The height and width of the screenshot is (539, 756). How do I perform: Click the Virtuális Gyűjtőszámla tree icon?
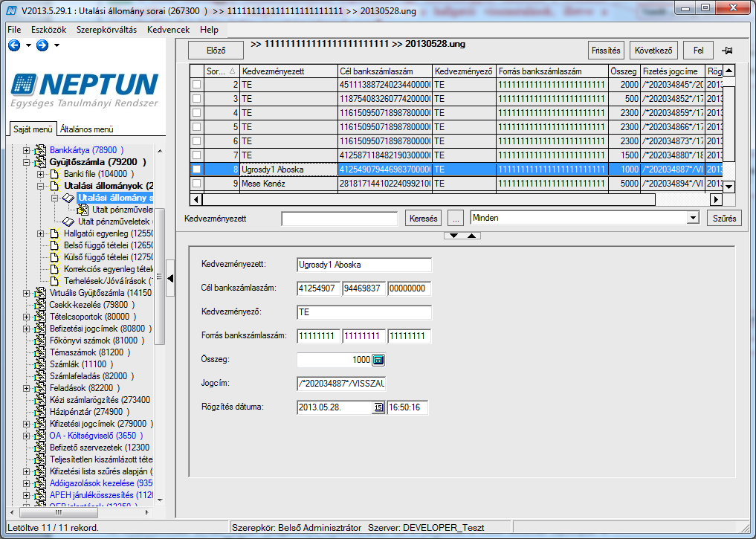(x=40, y=293)
